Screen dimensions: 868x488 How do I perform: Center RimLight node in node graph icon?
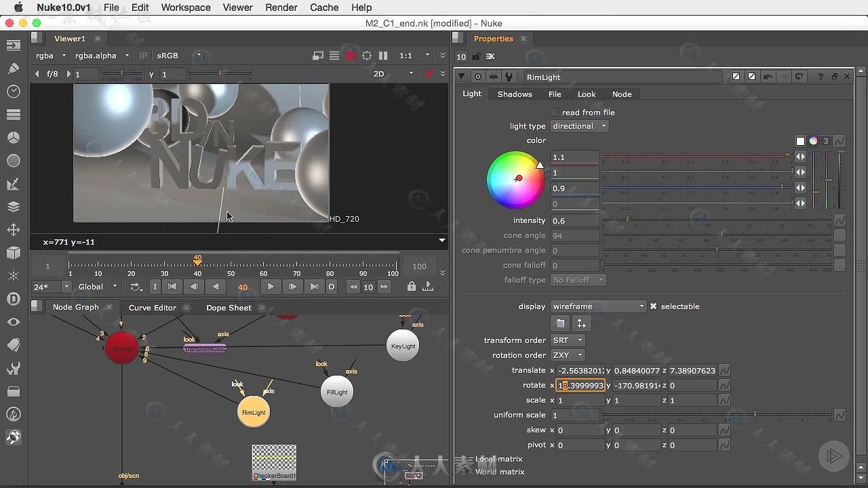click(x=478, y=77)
